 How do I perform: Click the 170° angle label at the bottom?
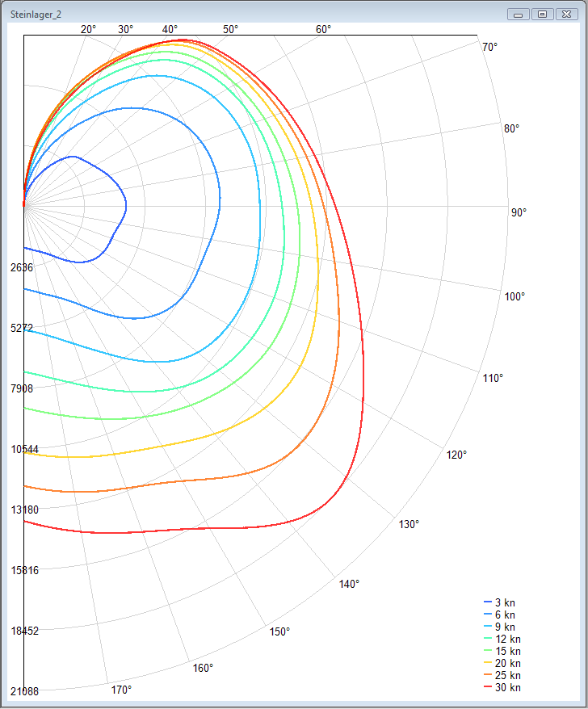[121, 690]
